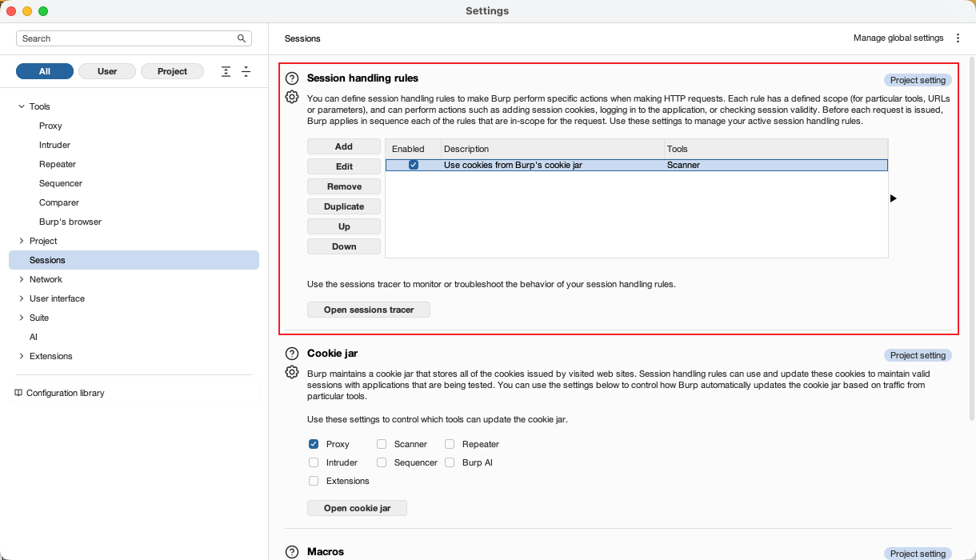This screenshot has width=976, height=560.
Task: Click the Remove session rule button
Action: click(344, 186)
